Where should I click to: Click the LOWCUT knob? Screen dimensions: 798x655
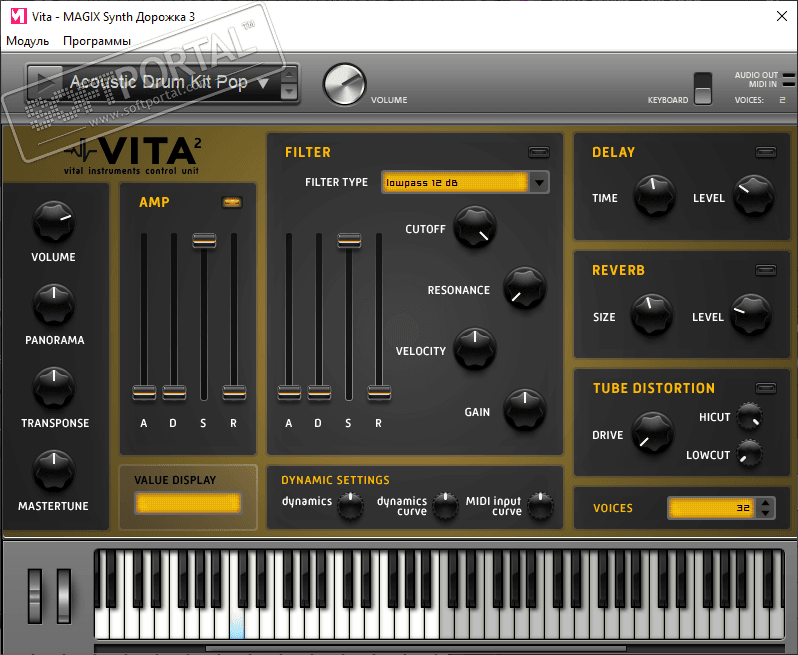[x=750, y=452]
